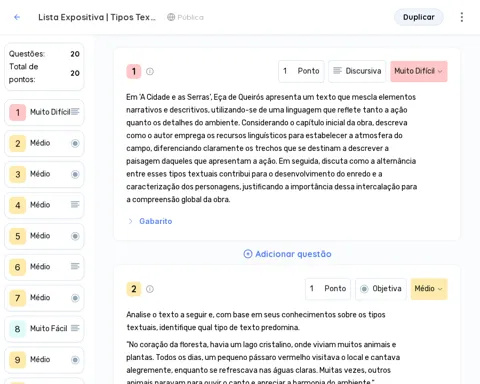This screenshot has width=480, height=384.
Task: Click the Pública visibility label
Action: tap(190, 17)
